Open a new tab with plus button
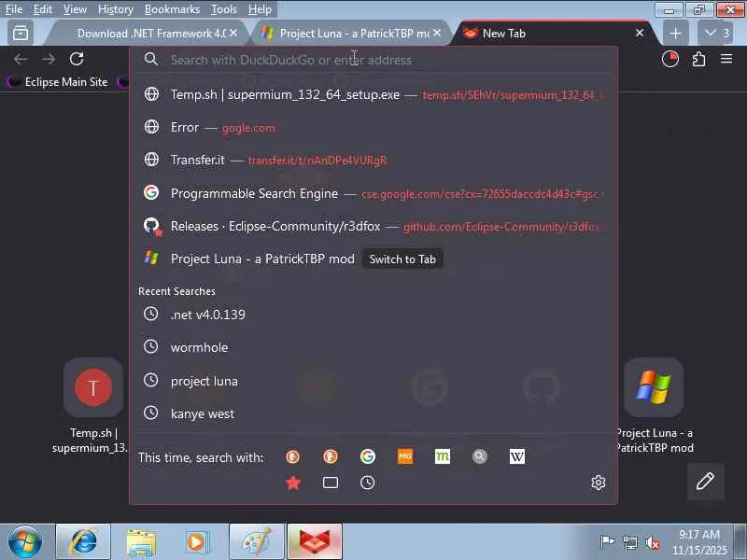This screenshot has width=747, height=560. [675, 34]
